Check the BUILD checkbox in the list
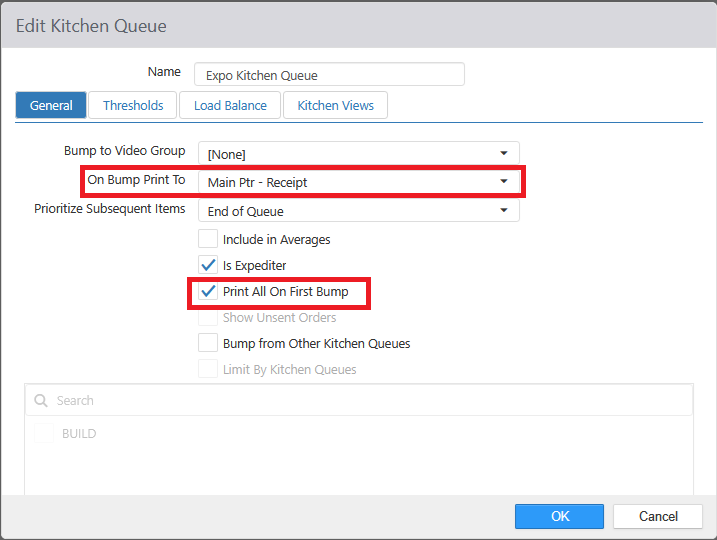 [x=44, y=433]
